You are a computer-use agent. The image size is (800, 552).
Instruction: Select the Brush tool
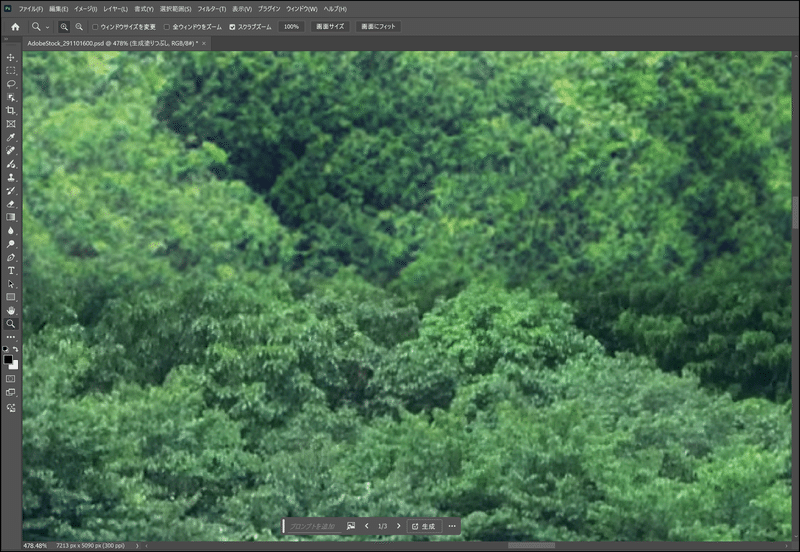click(11, 164)
